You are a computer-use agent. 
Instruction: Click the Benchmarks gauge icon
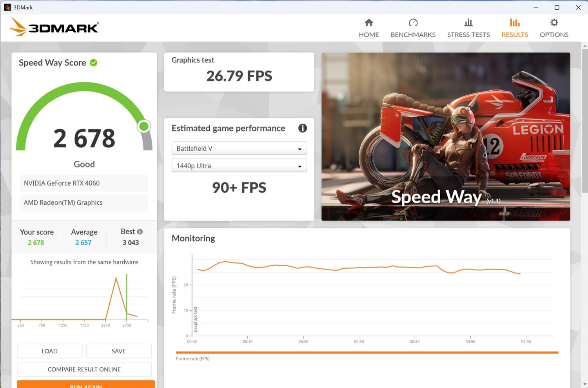click(x=413, y=22)
